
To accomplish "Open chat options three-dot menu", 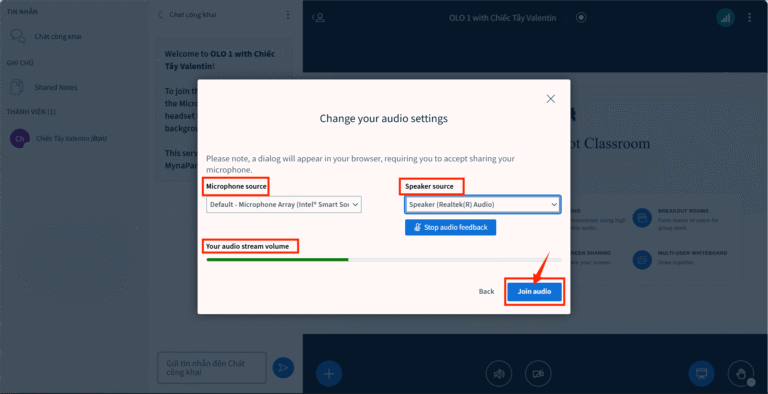I will pyautogui.click(x=288, y=15).
